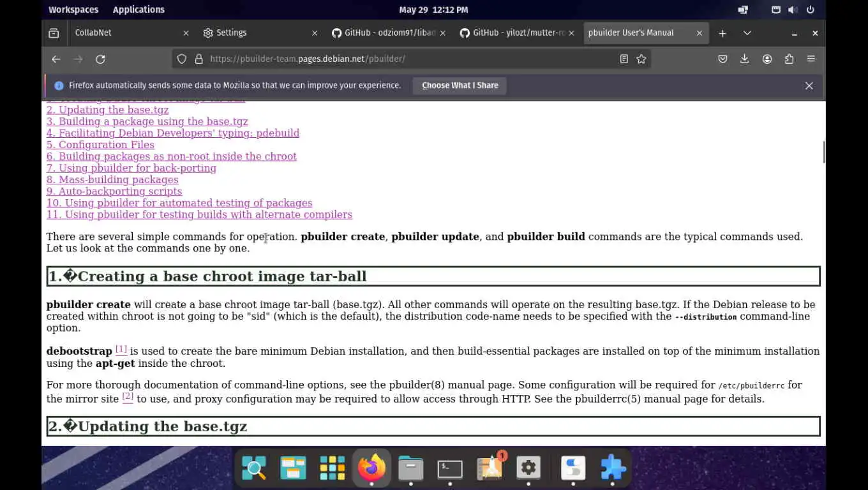
Task: Open the Settings gear in the dock
Action: pos(528,468)
